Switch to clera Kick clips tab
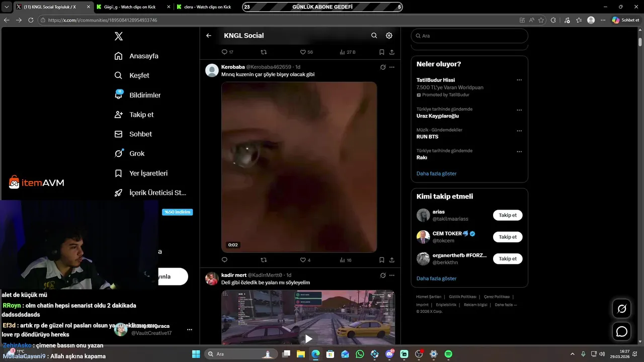This screenshot has height=362, width=644. [208, 7]
